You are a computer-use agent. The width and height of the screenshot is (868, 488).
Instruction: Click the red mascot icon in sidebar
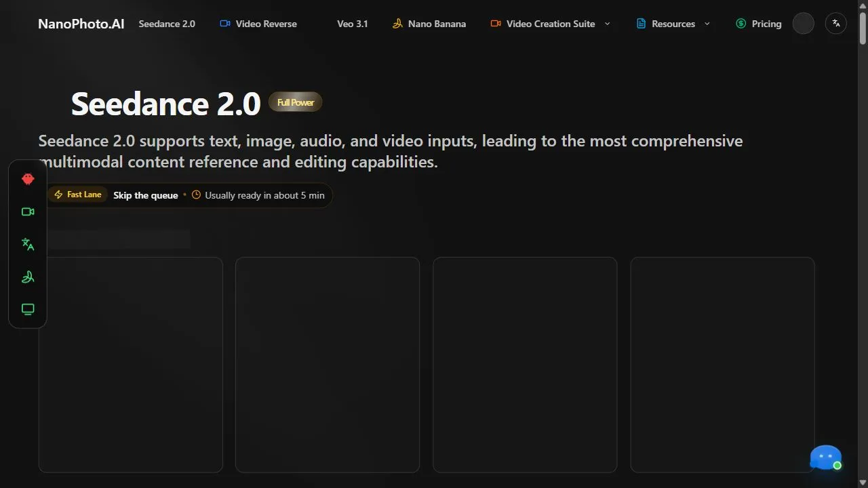coord(28,179)
